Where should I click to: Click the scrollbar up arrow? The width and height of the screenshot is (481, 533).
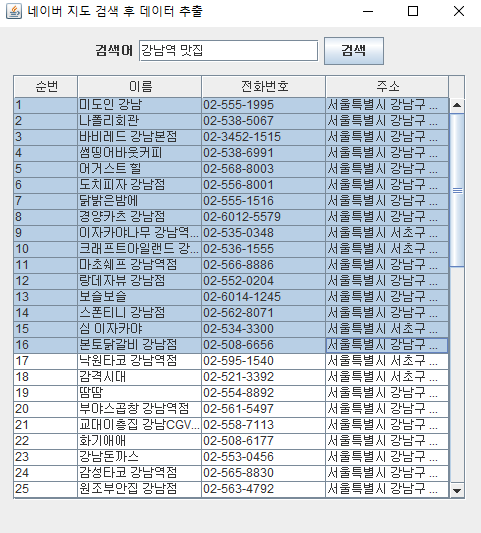pyautogui.click(x=457, y=105)
